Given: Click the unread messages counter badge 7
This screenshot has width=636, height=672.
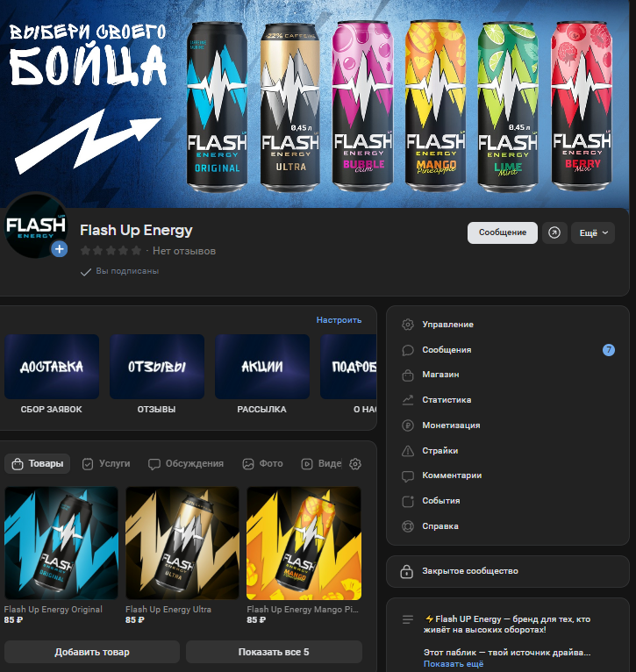Looking at the screenshot, I should coord(608,350).
